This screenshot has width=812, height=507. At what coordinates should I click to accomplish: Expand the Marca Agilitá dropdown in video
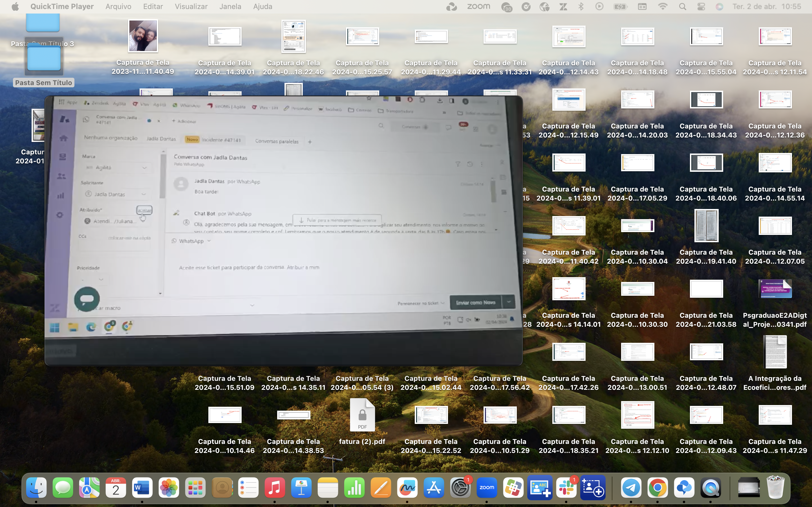(144, 168)
